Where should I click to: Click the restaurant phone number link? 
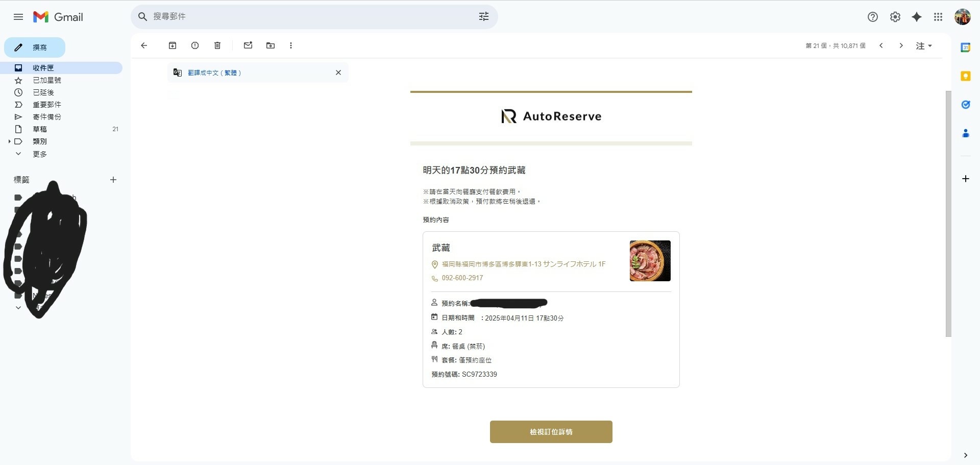pos(462,278)
